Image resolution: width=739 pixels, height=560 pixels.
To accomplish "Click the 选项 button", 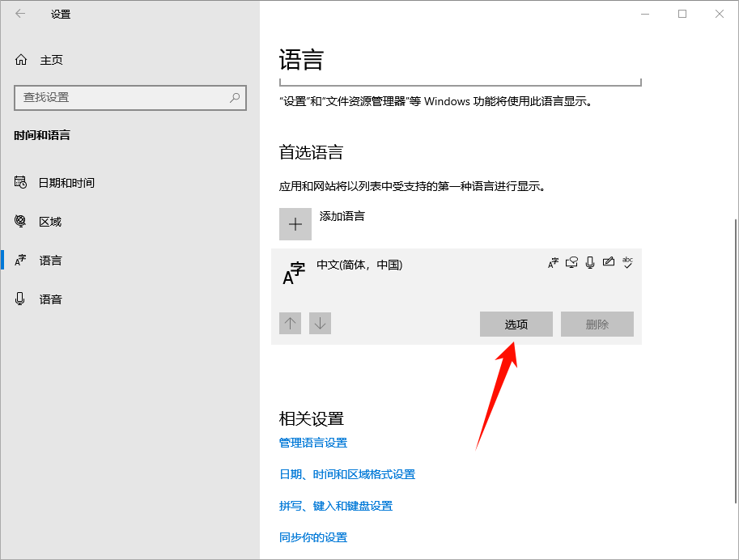I will (x=516, y=325).
